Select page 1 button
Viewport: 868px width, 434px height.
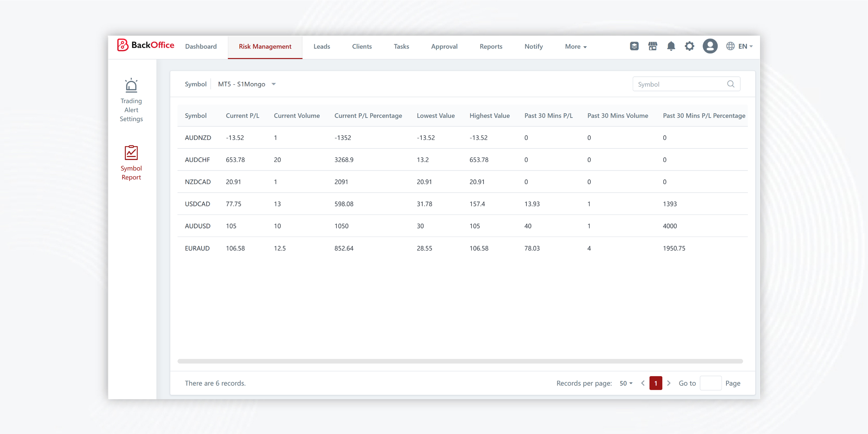click(x=656, y=383)
